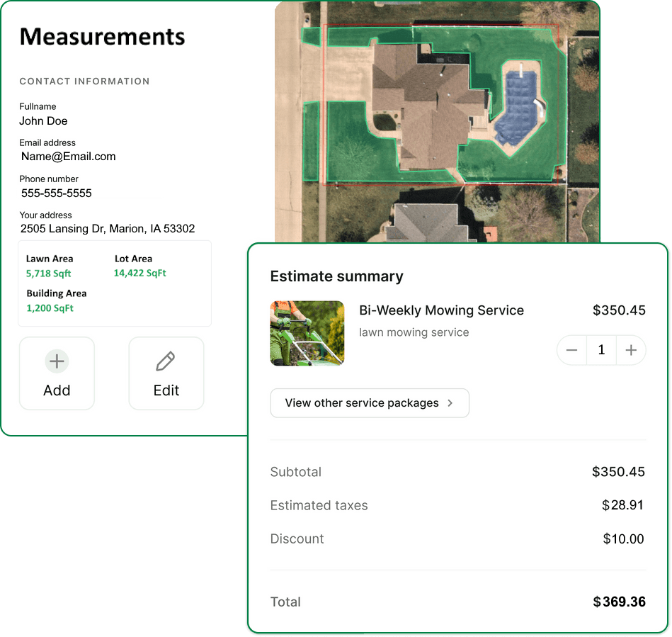Click the Total $369.36 amount

pyautogui.click(x=620, y=602)
